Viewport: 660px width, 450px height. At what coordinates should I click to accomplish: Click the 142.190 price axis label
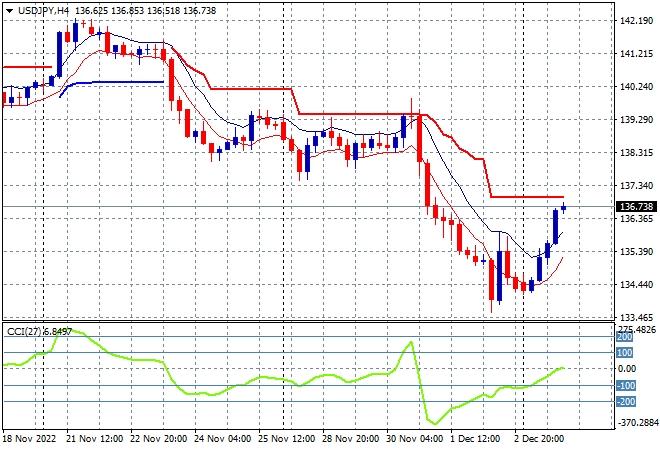636,21
